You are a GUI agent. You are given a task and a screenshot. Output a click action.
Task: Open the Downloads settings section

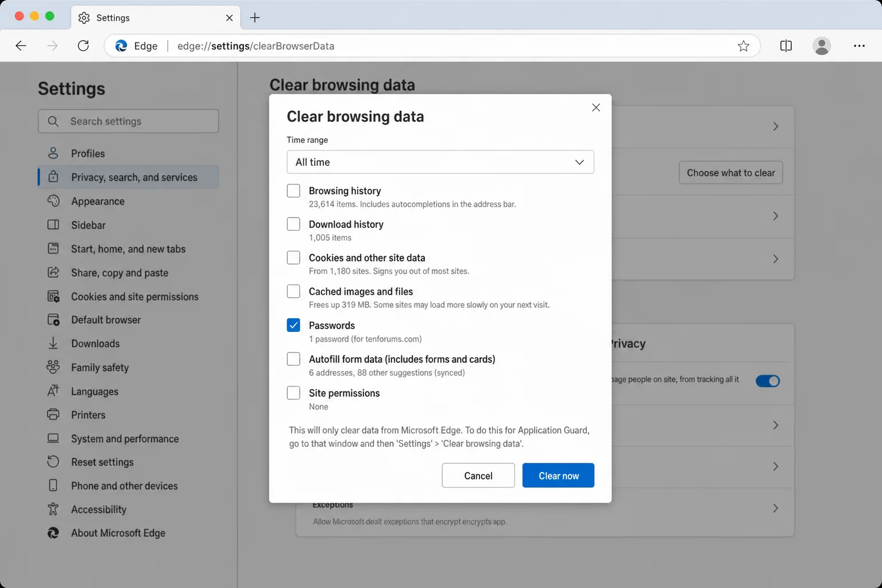(128, 343)
